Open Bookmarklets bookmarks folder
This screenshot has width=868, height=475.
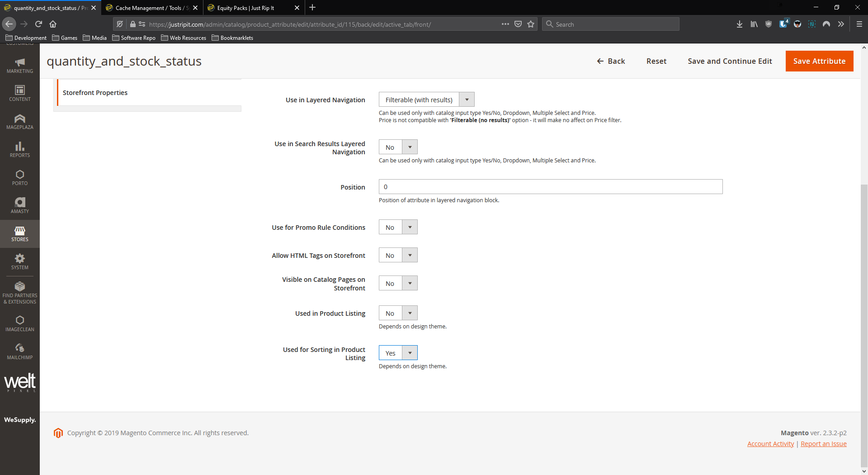232,38
